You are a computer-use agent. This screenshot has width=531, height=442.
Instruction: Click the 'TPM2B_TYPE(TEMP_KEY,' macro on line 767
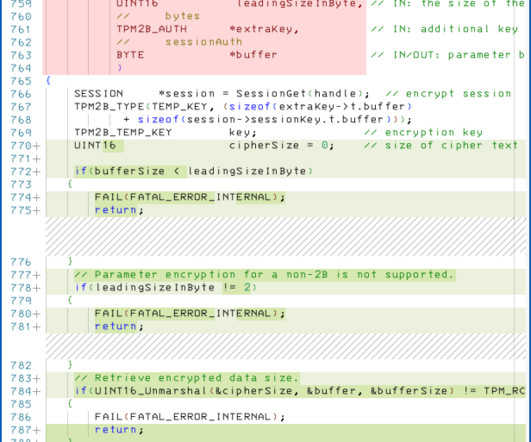point(144,106)
